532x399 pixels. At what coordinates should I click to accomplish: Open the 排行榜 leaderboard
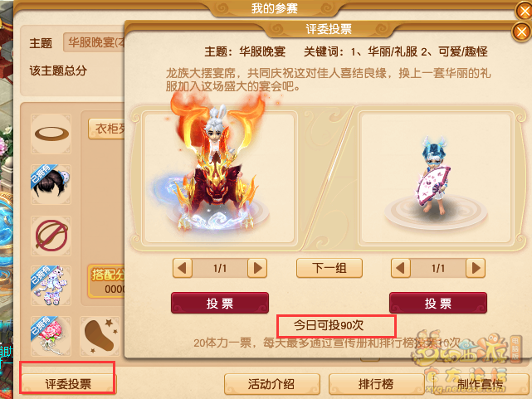tap(376, 384)
